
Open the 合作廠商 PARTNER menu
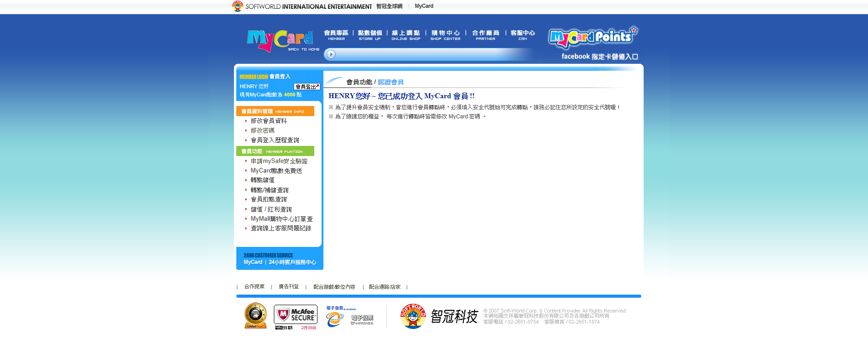(485, 35)
